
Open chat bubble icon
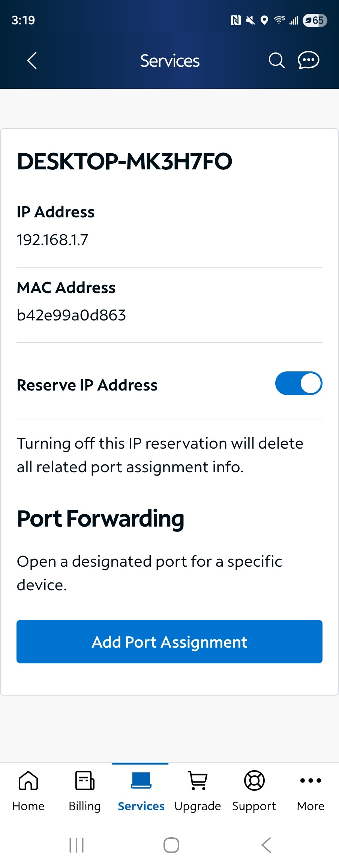coord(308,60)
